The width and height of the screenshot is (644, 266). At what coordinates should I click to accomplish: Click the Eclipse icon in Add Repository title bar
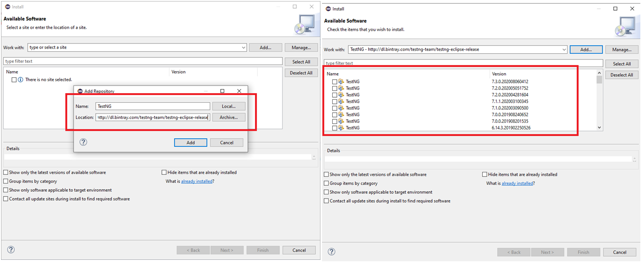pyautogui.click(x=80, y=91)
